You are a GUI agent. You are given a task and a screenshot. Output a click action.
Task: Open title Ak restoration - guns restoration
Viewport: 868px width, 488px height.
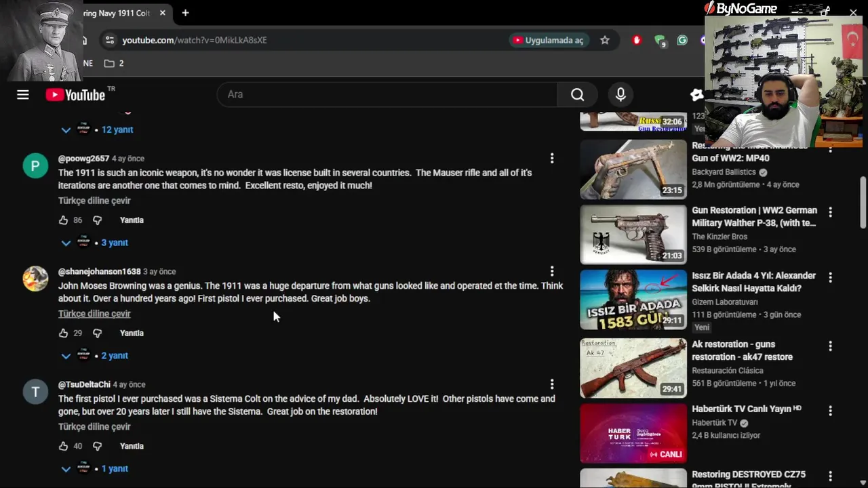tap(742, 350)
